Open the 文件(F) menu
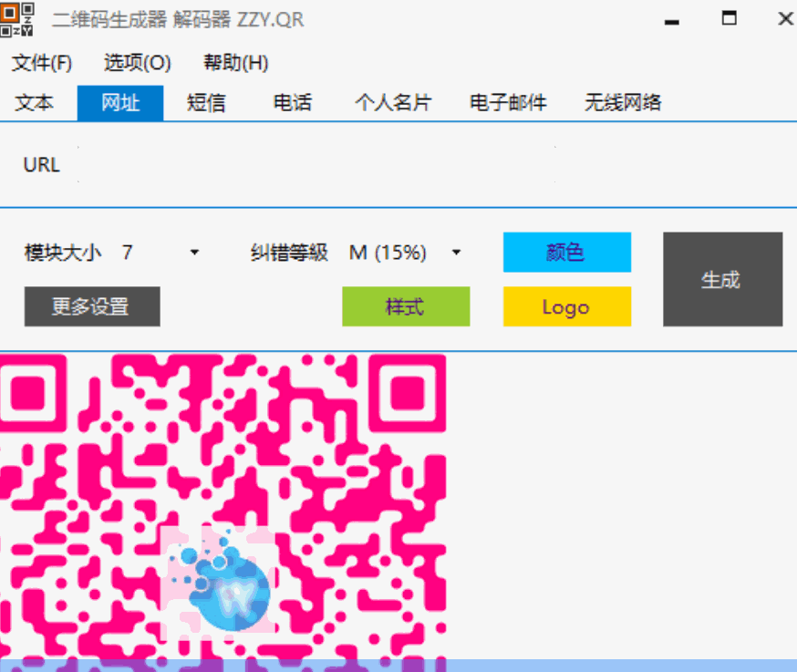This screenshot has width=797, height=672. [42, 63]
